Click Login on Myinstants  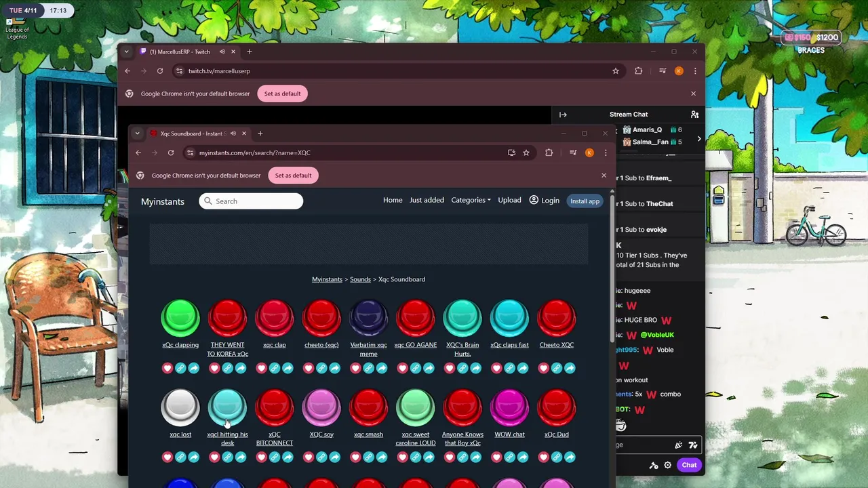click(x=544, y=200)
